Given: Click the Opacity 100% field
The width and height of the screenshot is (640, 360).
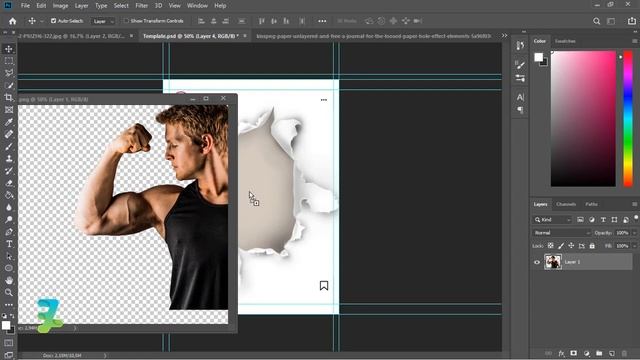Looking at the screenshot, I should 622,233.
